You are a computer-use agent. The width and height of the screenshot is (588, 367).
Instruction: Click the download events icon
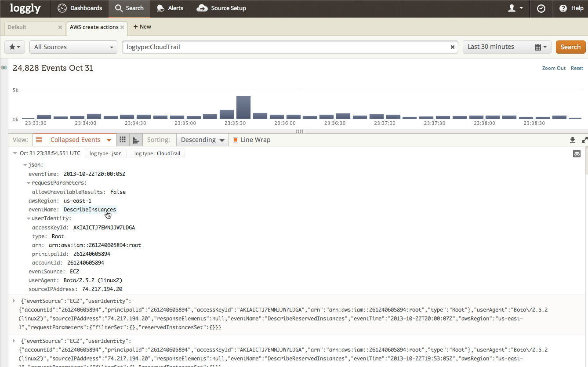point(572,140)
